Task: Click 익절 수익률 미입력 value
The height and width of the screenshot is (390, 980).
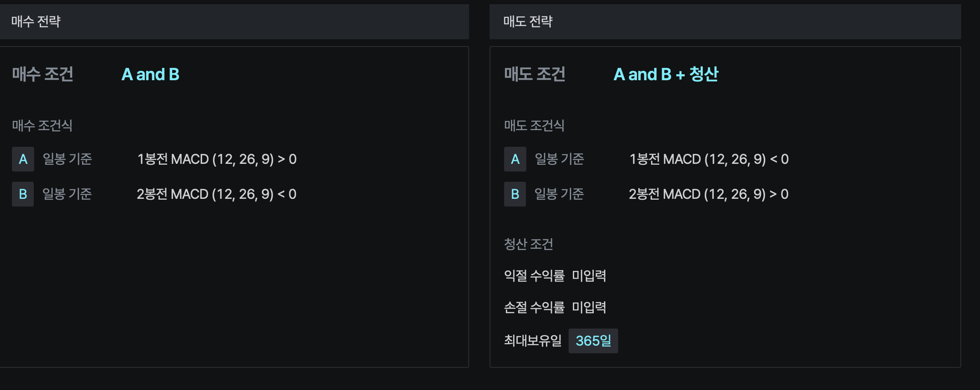Action: click(x=589, y=276)
